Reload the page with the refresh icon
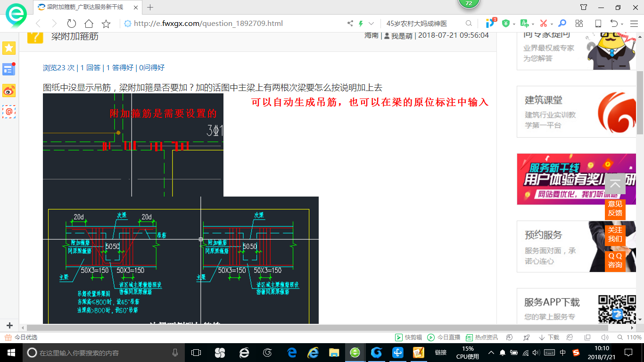644x362 pixels. [x=71, y=23]
